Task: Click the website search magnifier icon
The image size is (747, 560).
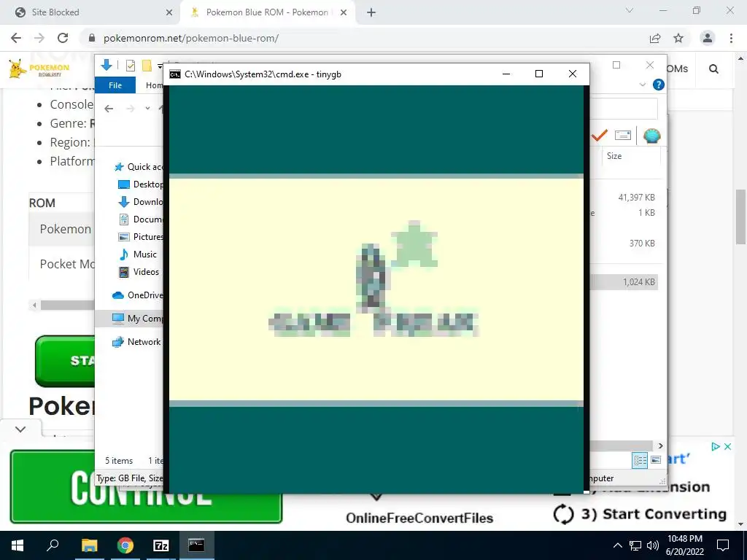Action: (x=713, y=69)
